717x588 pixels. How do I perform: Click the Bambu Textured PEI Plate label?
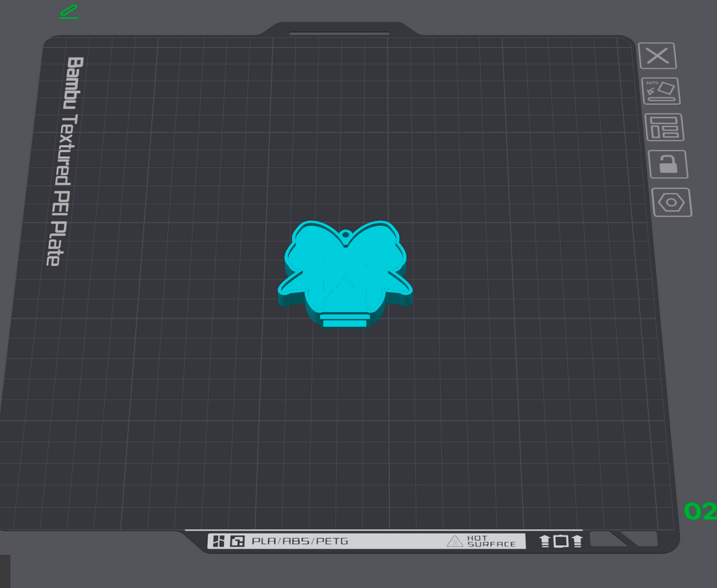tap(65, 161)
